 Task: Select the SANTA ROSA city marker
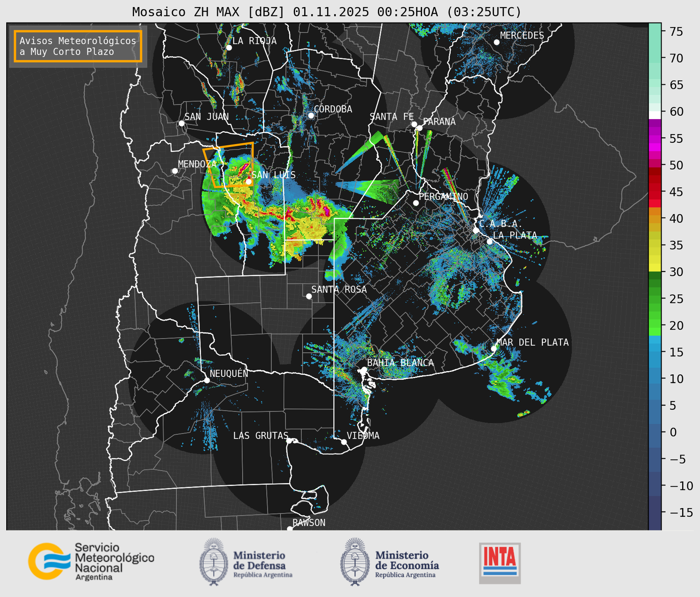(x=309, y=296)
